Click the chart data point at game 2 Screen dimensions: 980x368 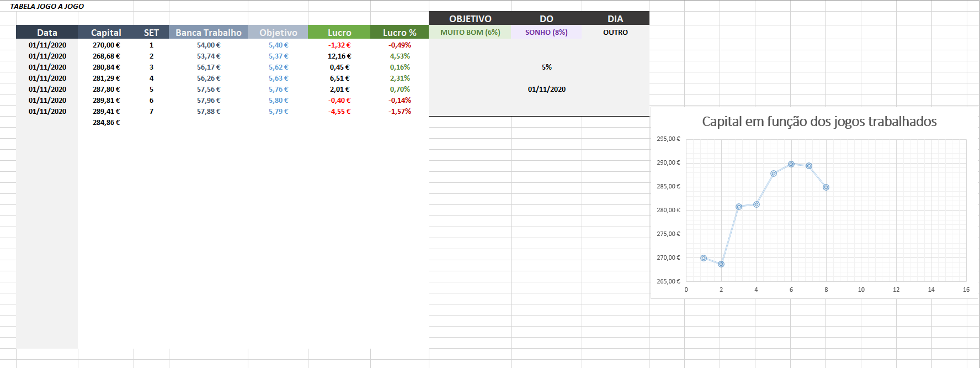point(721,264)
